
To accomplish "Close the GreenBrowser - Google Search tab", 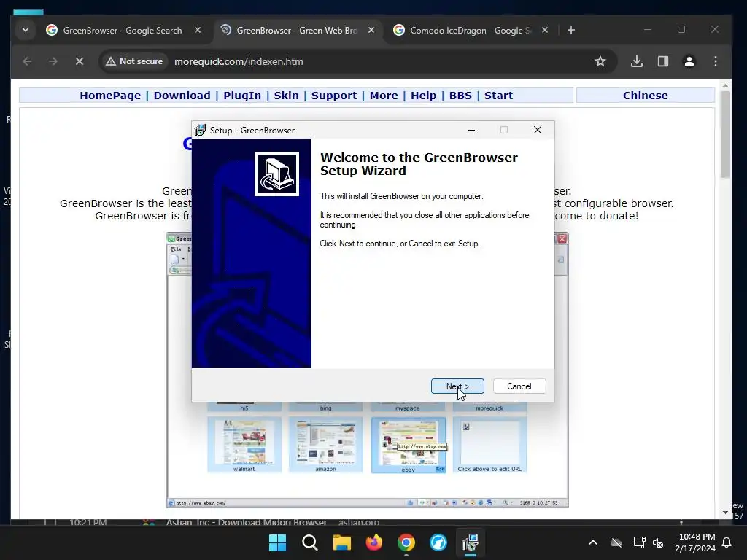I will coord(198,30).
